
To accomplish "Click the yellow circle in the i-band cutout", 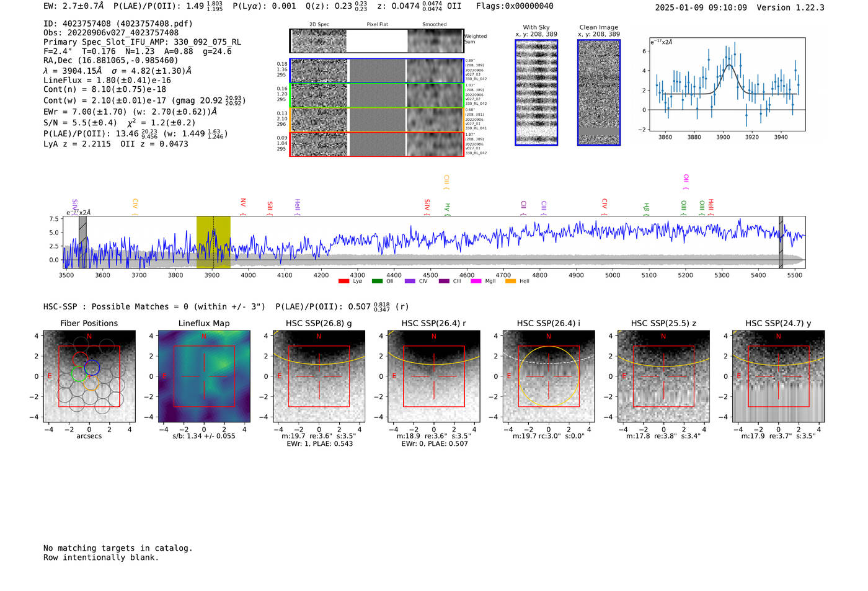I will (549, 376).
